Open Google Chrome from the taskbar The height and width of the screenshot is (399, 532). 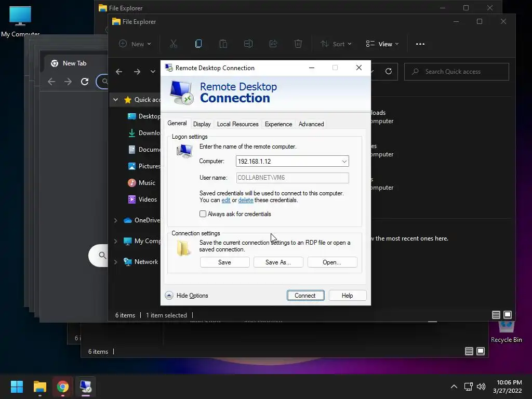62,387
